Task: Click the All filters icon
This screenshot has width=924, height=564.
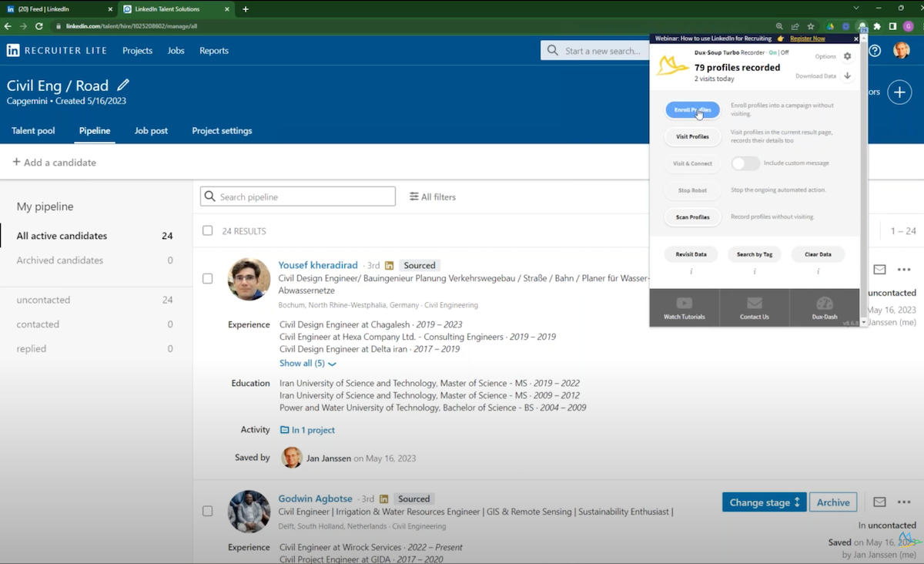Action: click(414, 196)
